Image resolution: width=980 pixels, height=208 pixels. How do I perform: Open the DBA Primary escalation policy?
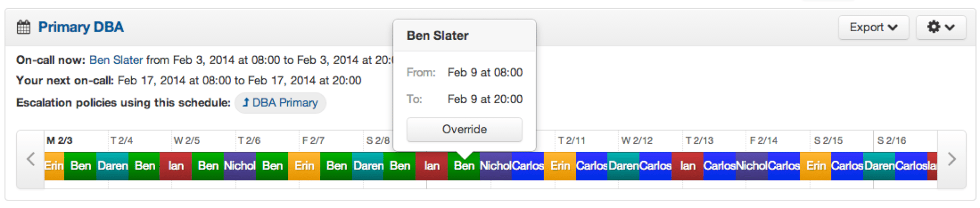pyautogui.click(x=280, y=103)
